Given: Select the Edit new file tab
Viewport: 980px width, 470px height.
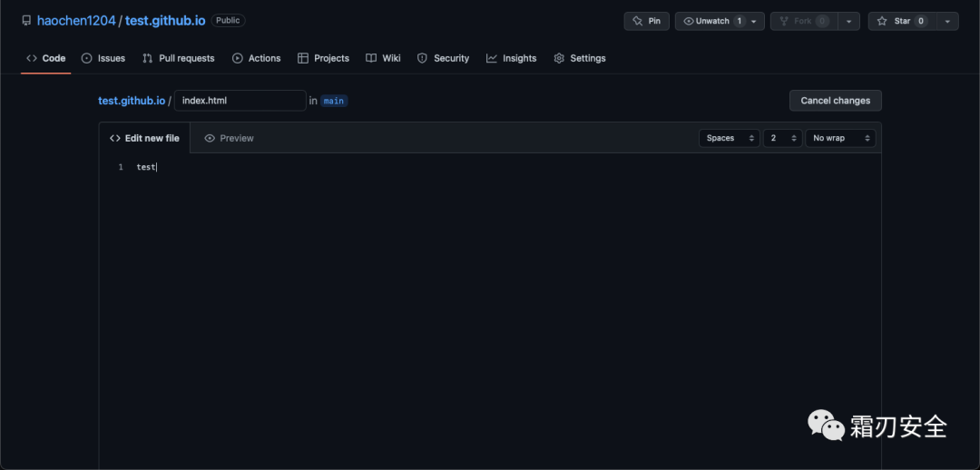Looking at the screenshot, I should click(x=144, y=138).
